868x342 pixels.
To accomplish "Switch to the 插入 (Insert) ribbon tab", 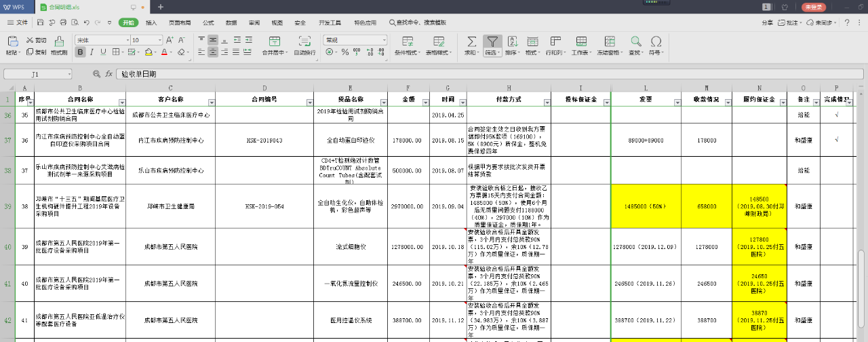I will coord(151,22).
